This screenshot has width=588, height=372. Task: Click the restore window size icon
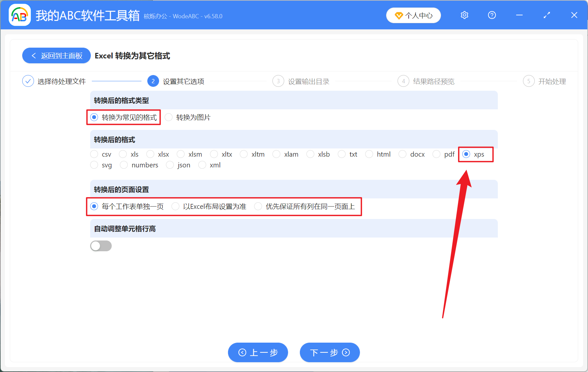click(x=547, y=15)
